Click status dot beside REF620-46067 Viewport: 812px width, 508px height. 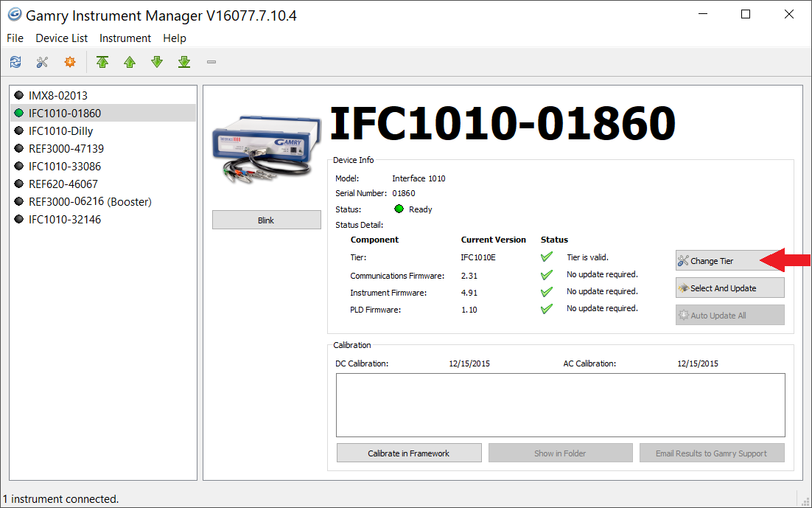coord(19,184)
